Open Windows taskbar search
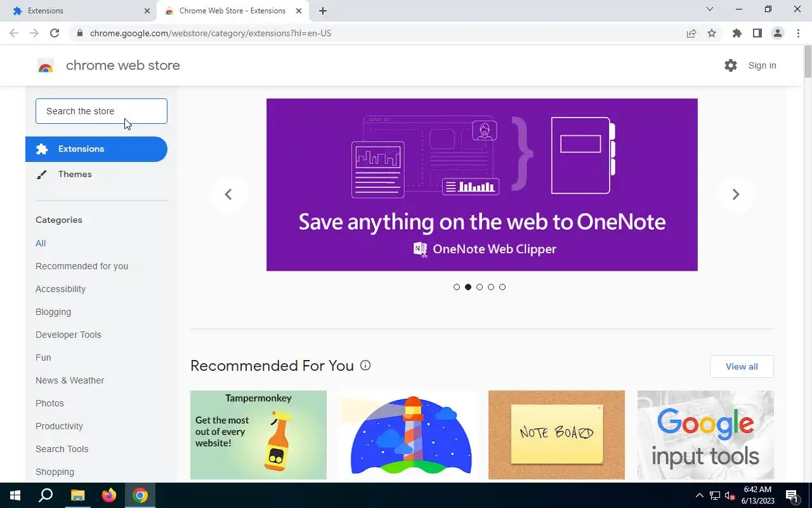 pyautogui.click(x=46, y=495)
